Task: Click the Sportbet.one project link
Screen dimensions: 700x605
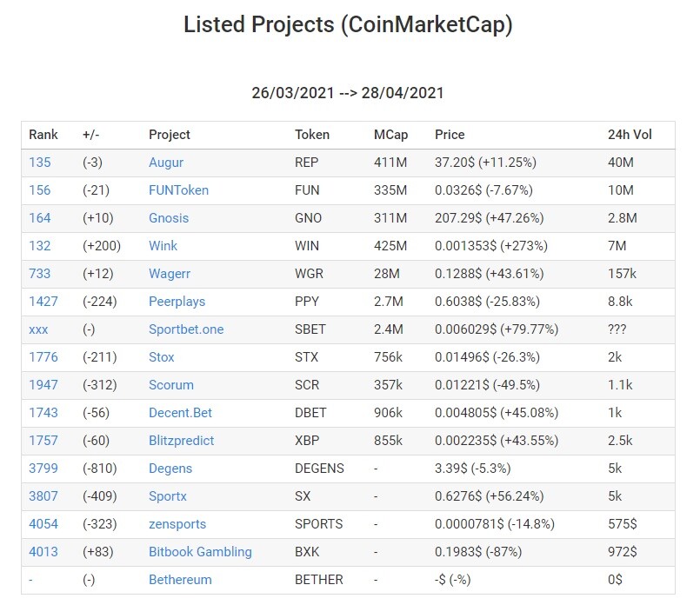Action: point(186,329)
